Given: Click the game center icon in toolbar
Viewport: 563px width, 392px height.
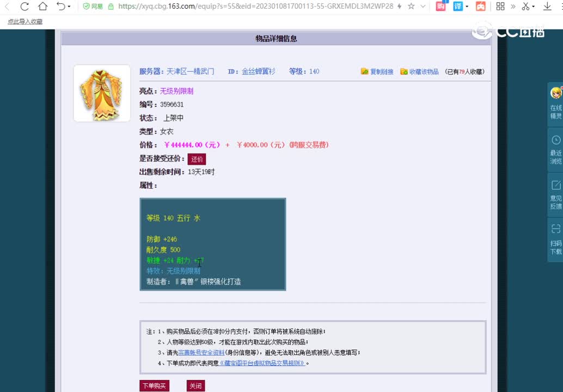Looking at the screenshot, I should coord(480,7).
